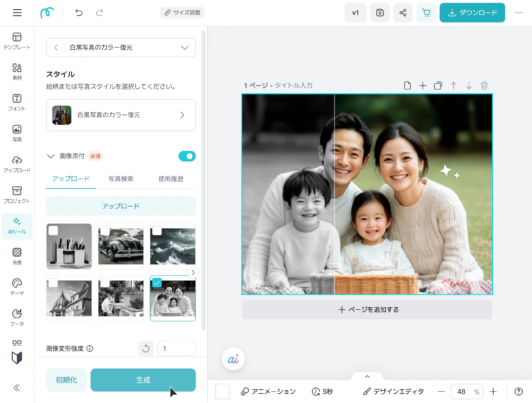Click the plus add page icon

coord(423,86)
